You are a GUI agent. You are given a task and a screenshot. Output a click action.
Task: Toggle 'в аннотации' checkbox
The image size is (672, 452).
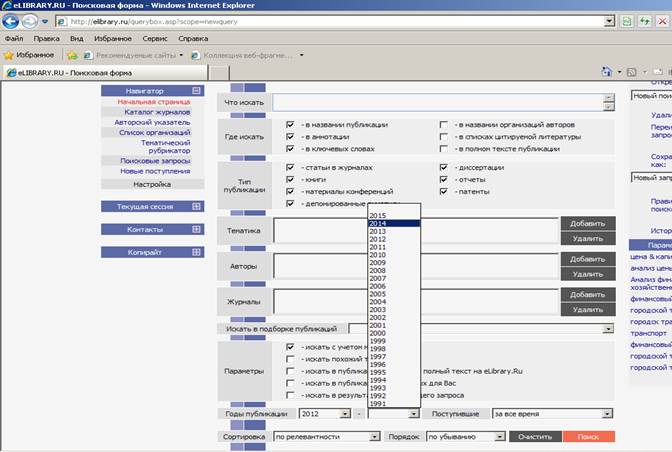tap(290, 137)
